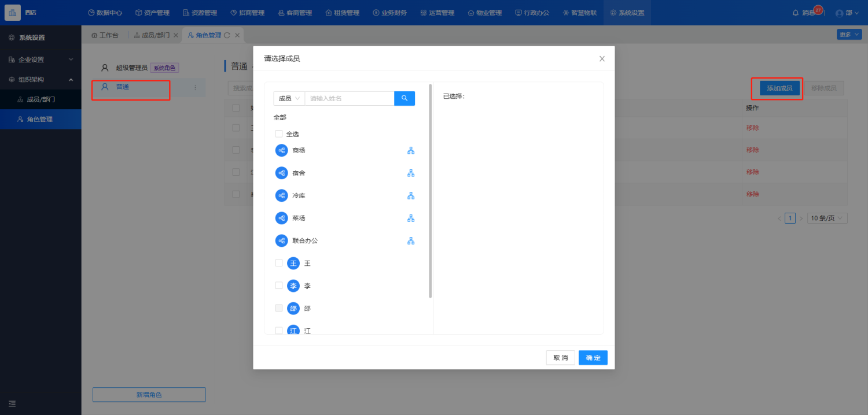Click the user avatar icon in header
This screenshot has height=415, width=868.
(840, 13)
